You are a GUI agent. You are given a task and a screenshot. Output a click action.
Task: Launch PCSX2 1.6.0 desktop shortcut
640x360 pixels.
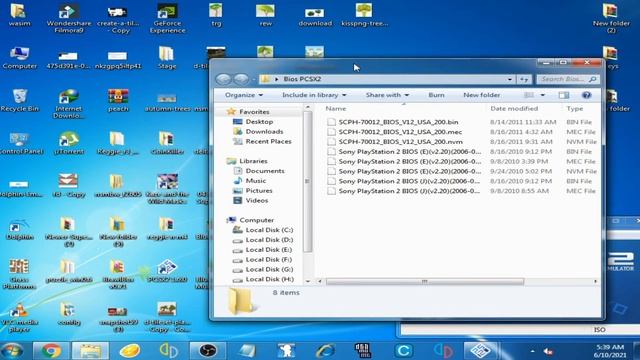(x=167, y=271)
